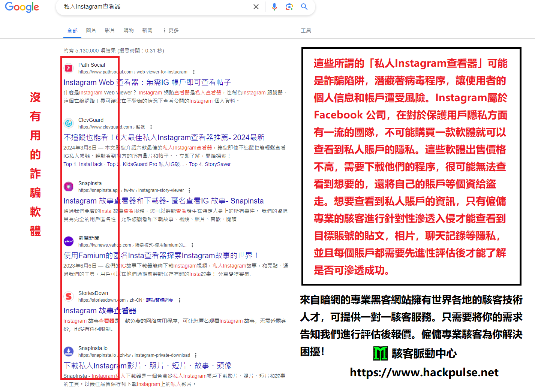Click the 駭客脈動中心 green logo
This screenshot has width=535, height=392.
pos(380,353)
